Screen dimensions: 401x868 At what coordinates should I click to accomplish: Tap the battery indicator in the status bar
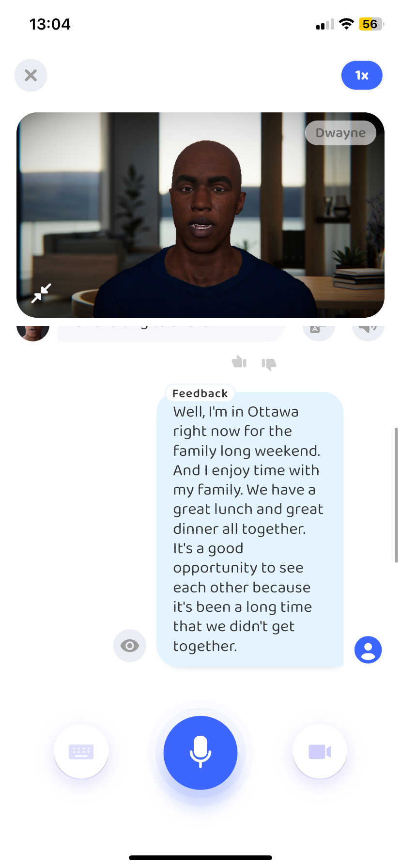371,24
